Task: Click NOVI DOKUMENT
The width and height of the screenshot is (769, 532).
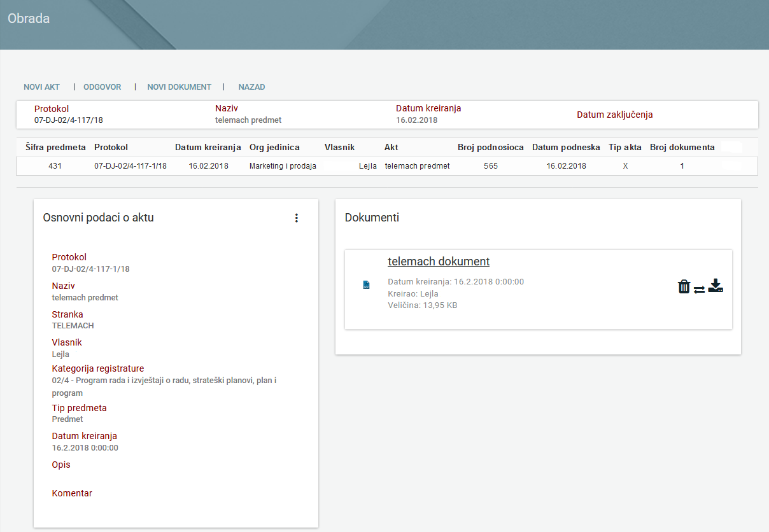Action: pos(179,87)
